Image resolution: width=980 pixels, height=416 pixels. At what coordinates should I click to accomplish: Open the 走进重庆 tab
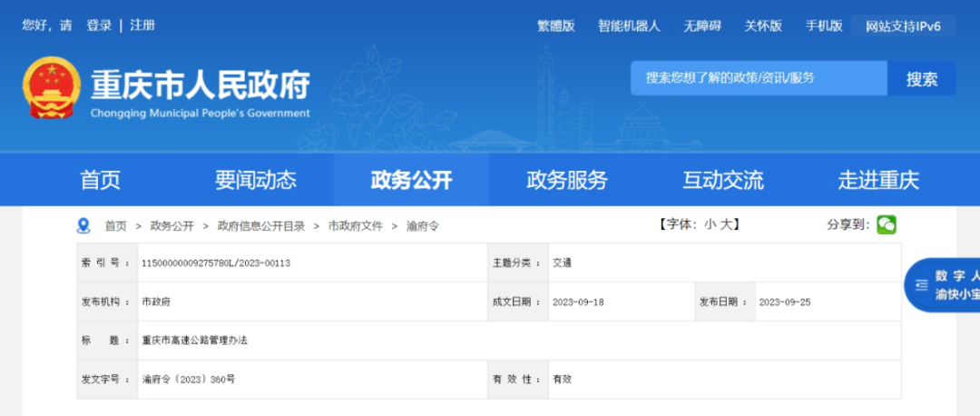[x=878, y=180]
